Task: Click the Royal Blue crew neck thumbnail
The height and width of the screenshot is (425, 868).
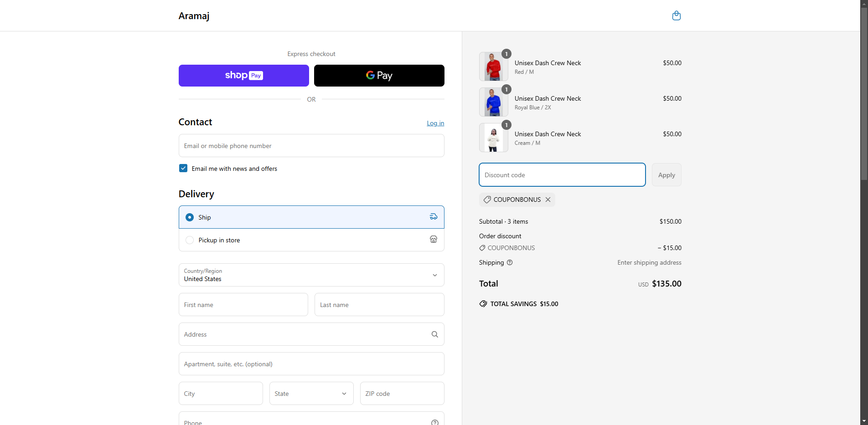Action: pos(494,102)
